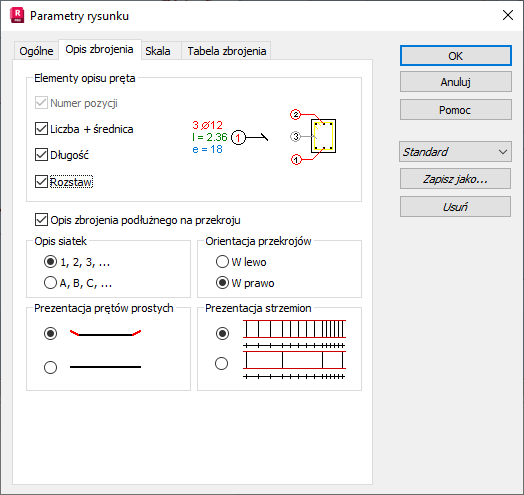
Task: Choose simplified stirrup presentation option
Action: click(x=222, y=363)
